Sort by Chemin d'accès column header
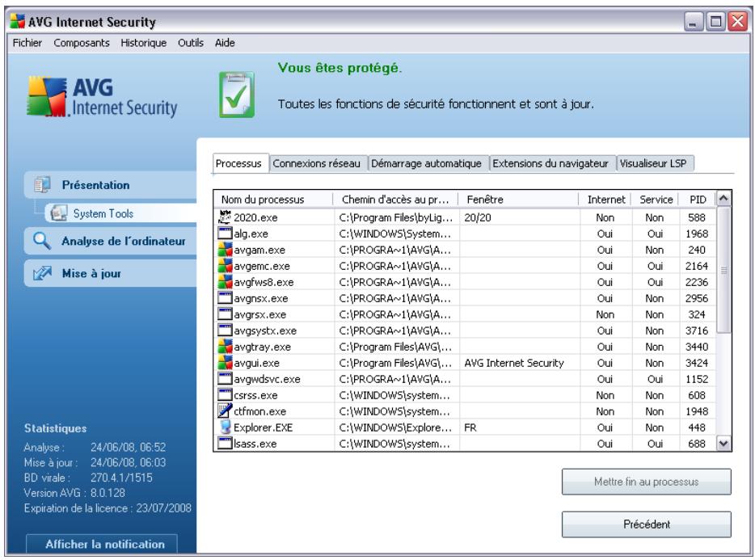The height and width of the screenshot is (560, 755). 395,200
